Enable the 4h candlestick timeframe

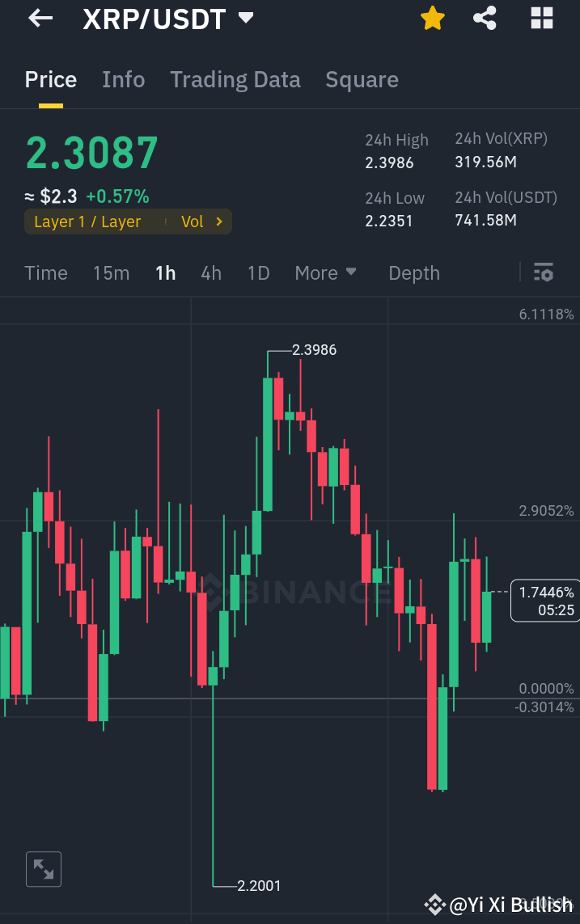210,273
